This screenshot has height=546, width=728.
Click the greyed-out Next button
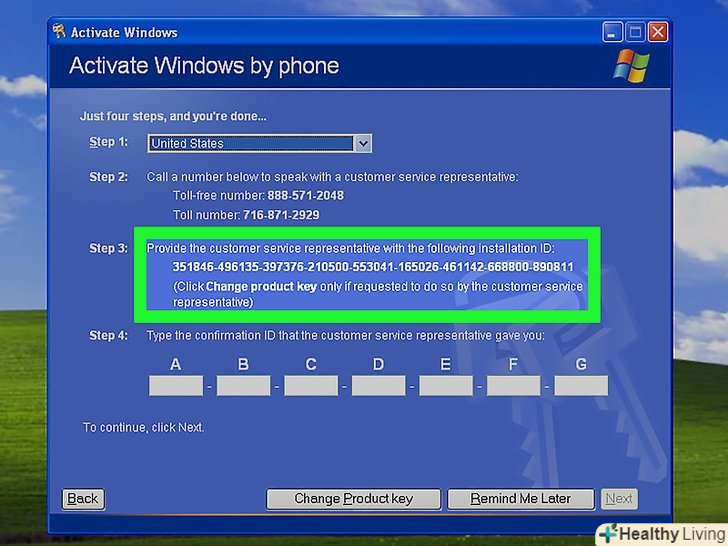point(619,499)
